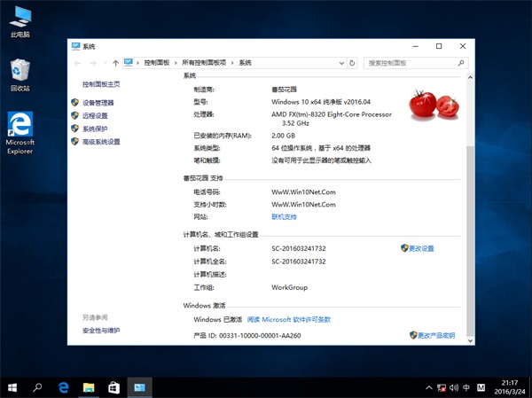
Task: Click the AMD FX(tm)-8320 processor text
Action: click(x=332, y=119)
